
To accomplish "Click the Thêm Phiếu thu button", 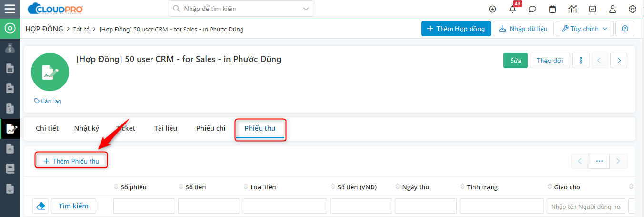I will point(71,161).
